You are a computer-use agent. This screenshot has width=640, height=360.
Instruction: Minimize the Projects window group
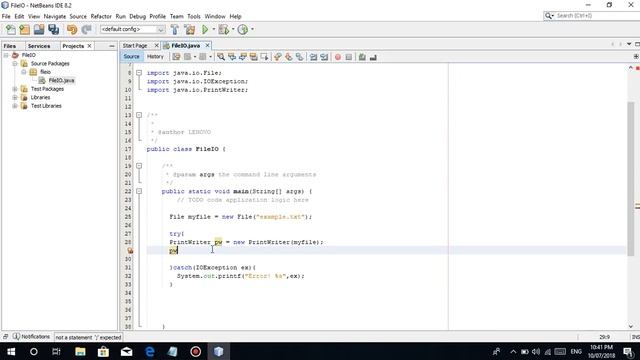pos(112,46)
